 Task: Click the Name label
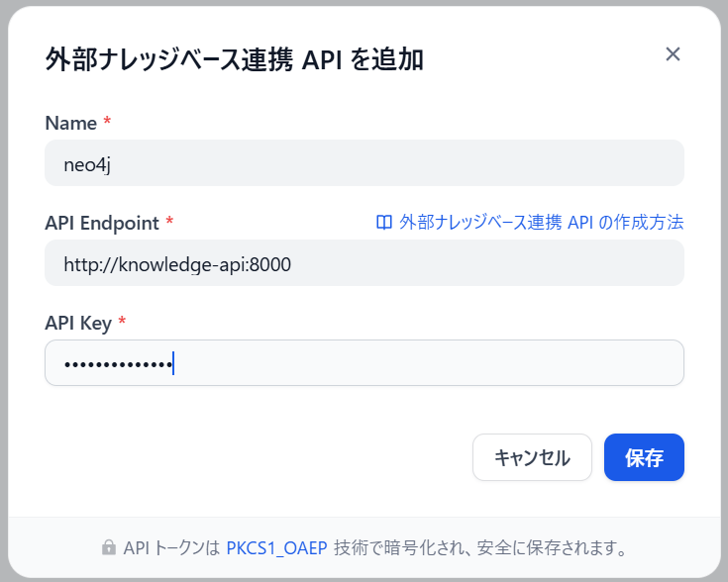[x=71, y=124]
